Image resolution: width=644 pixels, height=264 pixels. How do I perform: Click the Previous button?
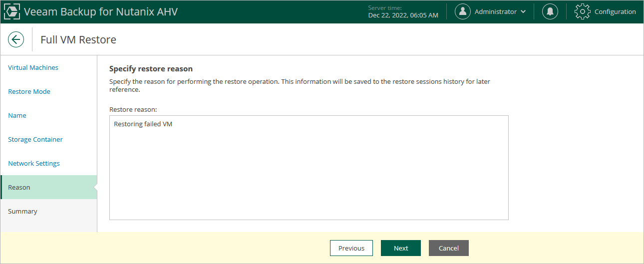click(x=351, y=248)
